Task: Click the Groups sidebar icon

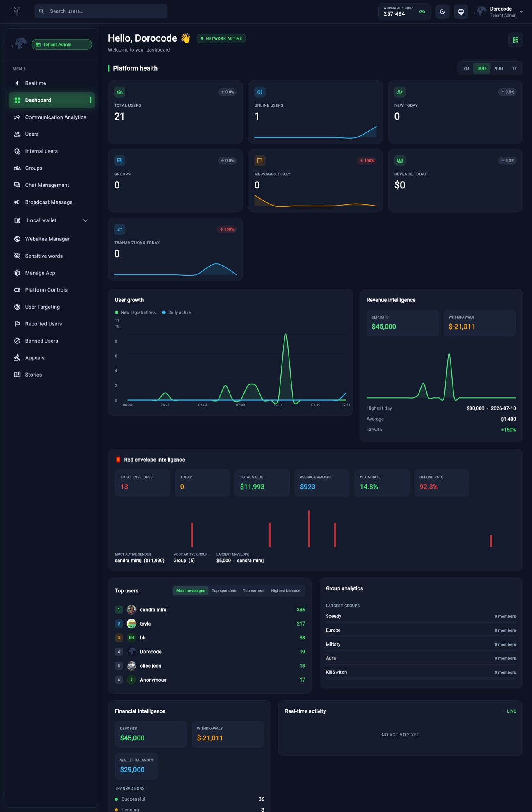Action: click(17, 168)
